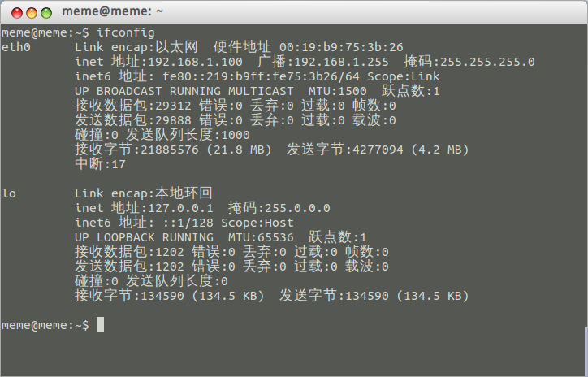The height and width of the screenshot is (377, 588).
Task: Click the loopback MTU:65536 value
Action: pyautogui.click(x=261, y=237)
